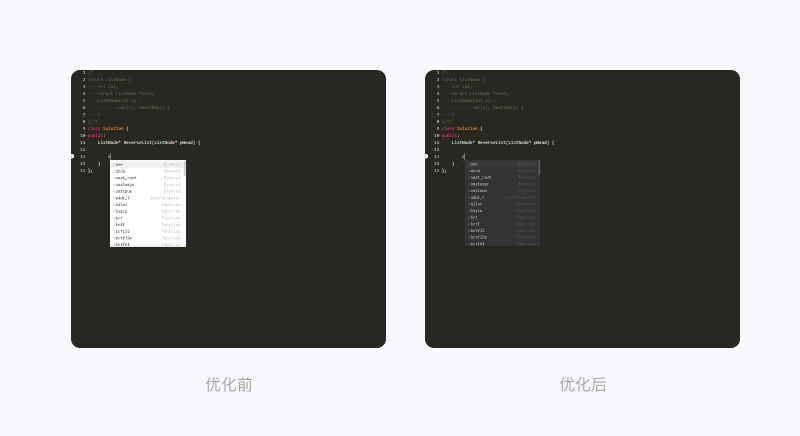Viewport: 800px width, 436px height.
Task: Pick 'caddr_t' TypeParameter in white suggestion list
Action: (x=147, y=198)
